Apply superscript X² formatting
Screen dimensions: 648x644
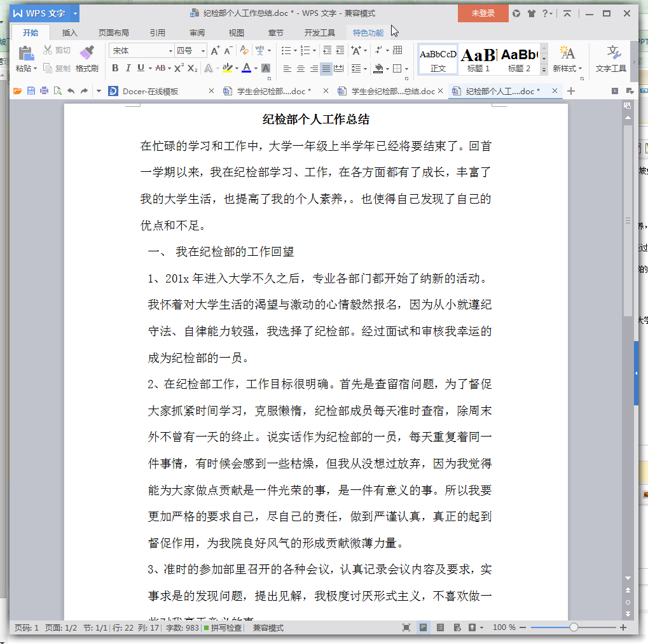[179, 68]
